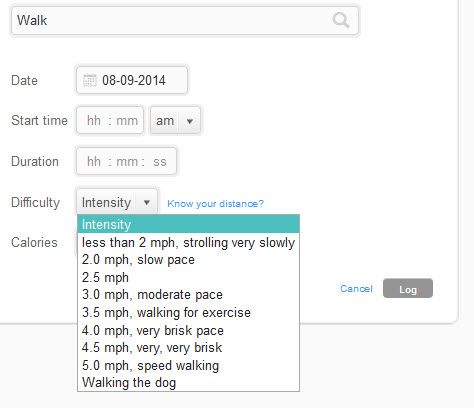Open the am/pm dropdown
Screen dimensions: 474x408
[175, 121]
